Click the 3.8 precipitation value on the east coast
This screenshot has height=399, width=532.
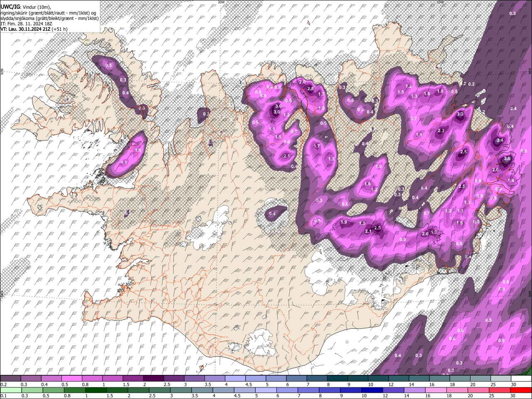507,159
